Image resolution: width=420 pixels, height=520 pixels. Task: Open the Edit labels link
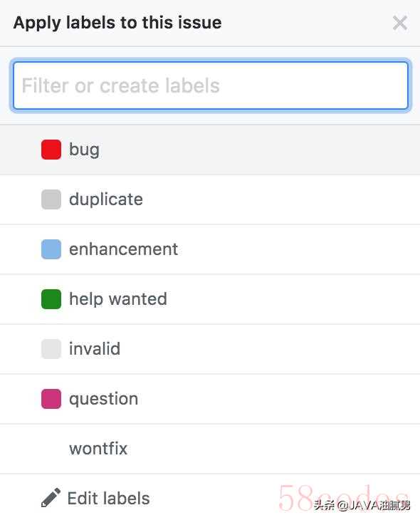(108, 498)
